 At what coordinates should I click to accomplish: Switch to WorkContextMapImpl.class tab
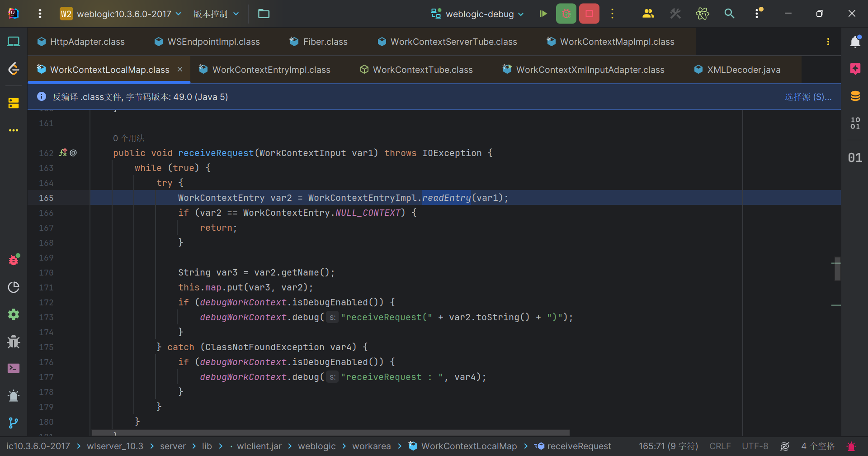pos(611,42)
